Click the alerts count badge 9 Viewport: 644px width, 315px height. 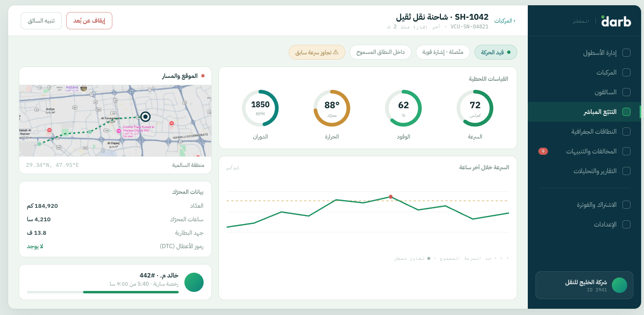coord(543,151)
